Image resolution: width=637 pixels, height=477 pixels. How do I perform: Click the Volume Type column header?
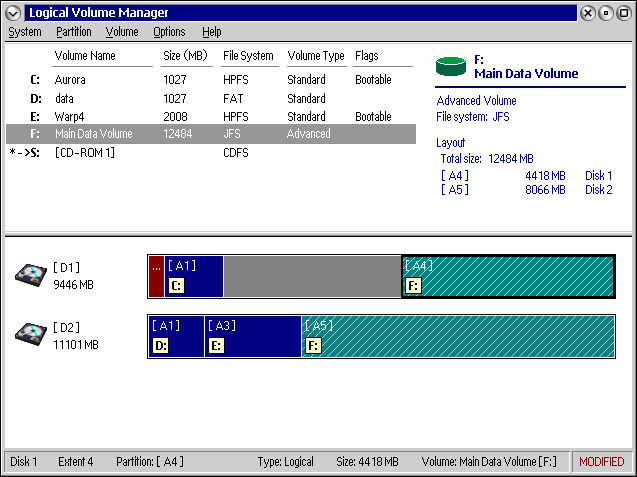(316, 56)
